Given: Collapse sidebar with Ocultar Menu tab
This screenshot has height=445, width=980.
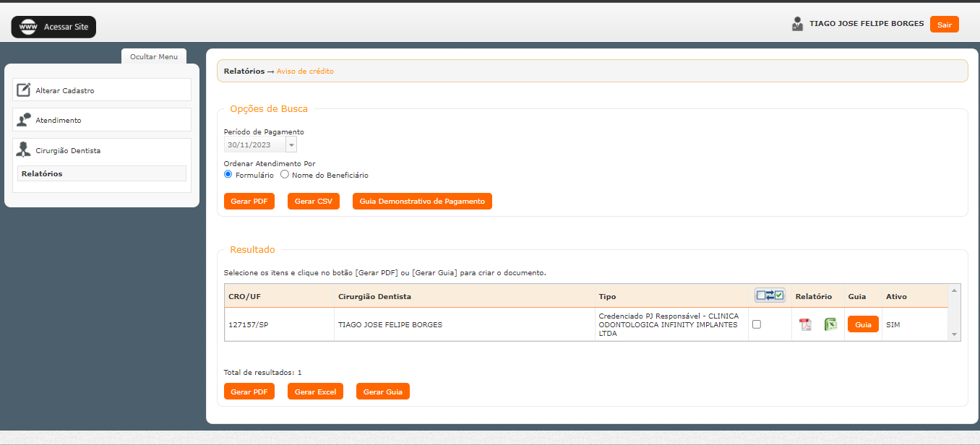Looking at the screenshot, I should 153,56.
